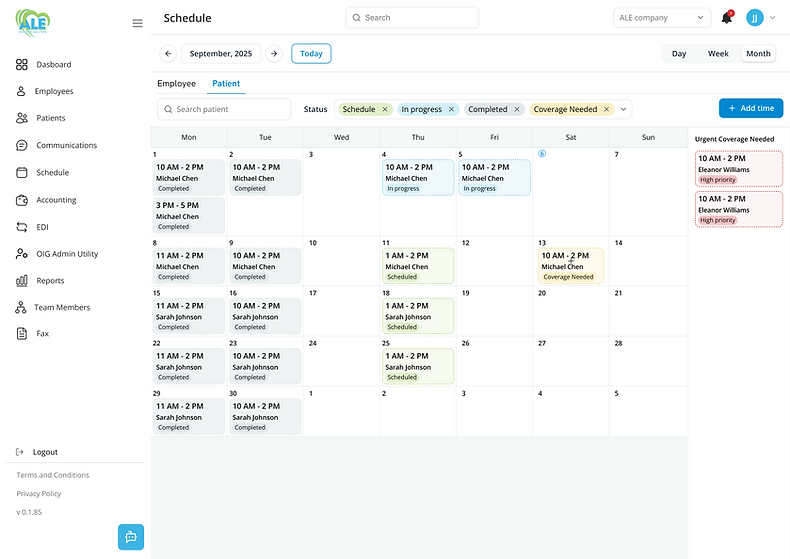Click Logout text link
Image resolution: width=790 pixels, height=559 pixels.
point(45,452)
